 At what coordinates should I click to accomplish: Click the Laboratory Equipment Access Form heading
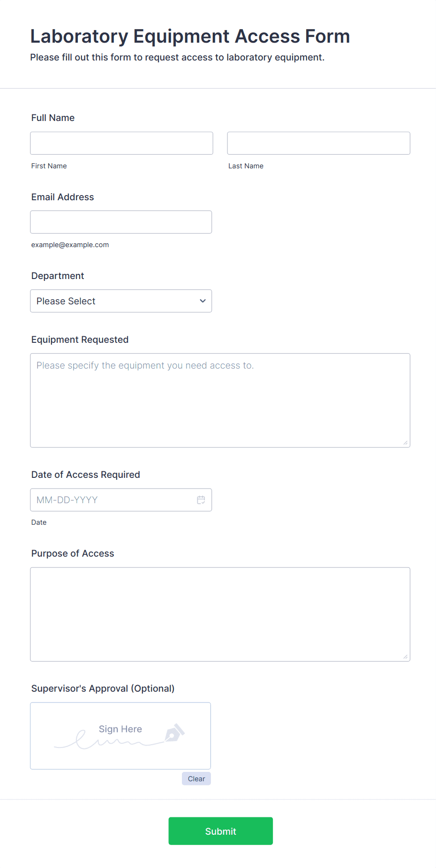190,36
